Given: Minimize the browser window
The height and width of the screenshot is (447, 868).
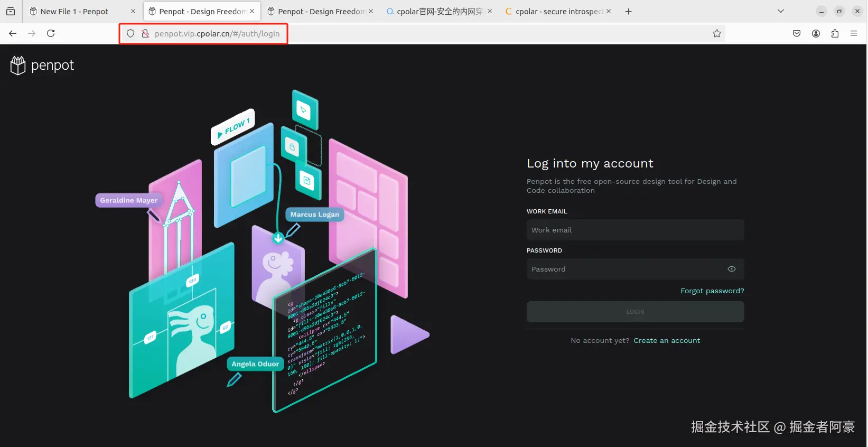Looking at the screenshot, I should point(822,11).
